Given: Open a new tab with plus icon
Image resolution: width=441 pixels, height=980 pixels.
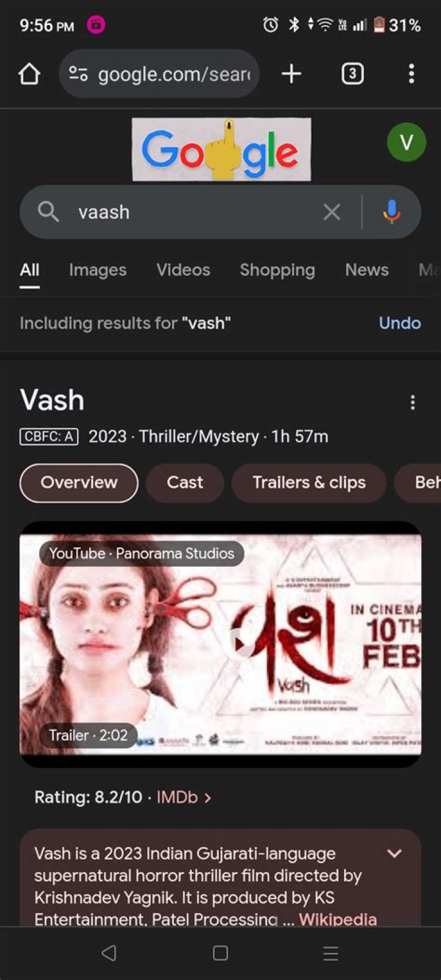Looking at the screenshot, I should tap(292, 74).
